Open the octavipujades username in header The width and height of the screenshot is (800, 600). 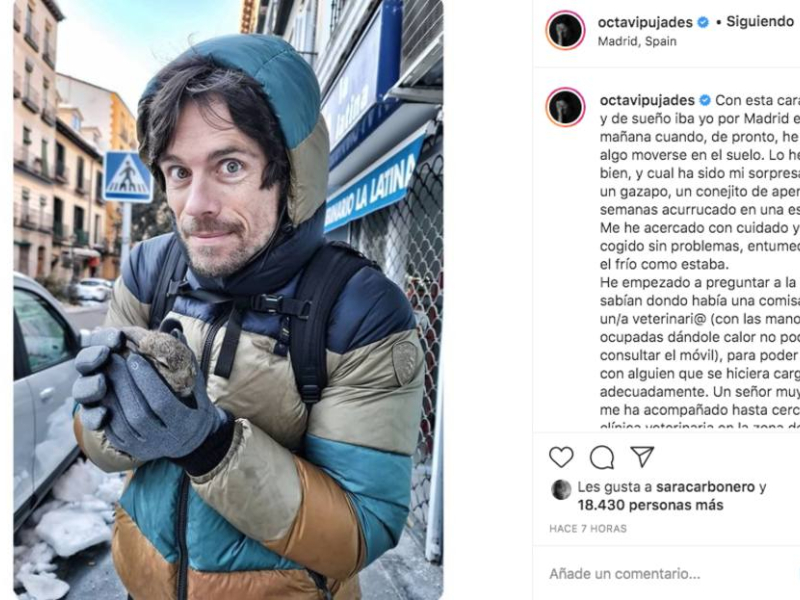645,22
